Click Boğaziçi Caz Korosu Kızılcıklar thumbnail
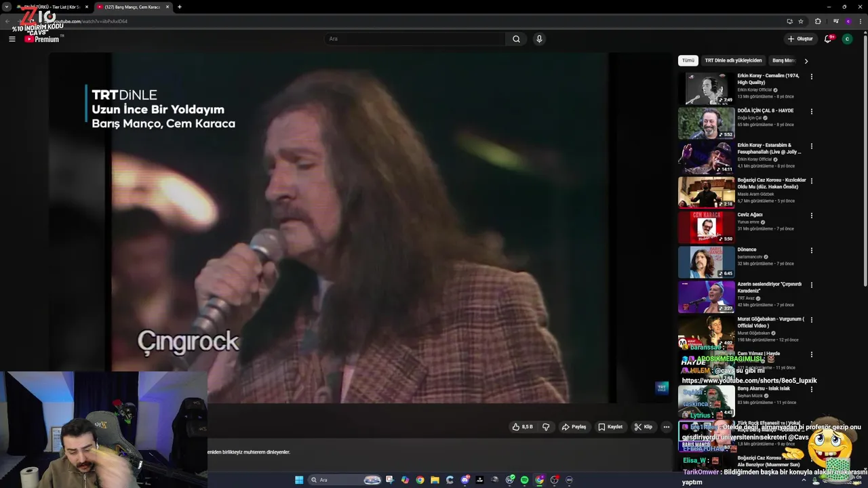The image size is (868, 488). [706, 192]
